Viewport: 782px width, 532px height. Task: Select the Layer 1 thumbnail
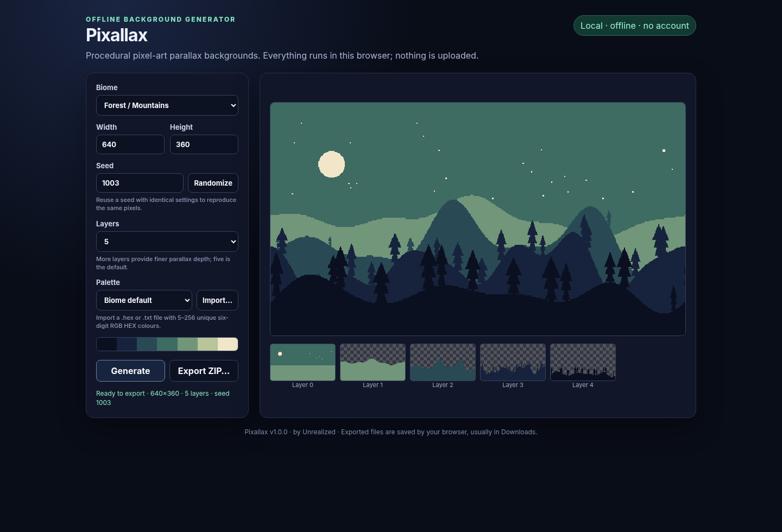373,362
